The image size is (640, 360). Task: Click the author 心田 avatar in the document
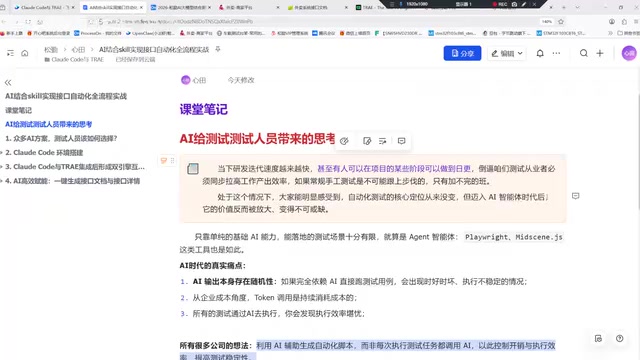(x=186, y=80)
